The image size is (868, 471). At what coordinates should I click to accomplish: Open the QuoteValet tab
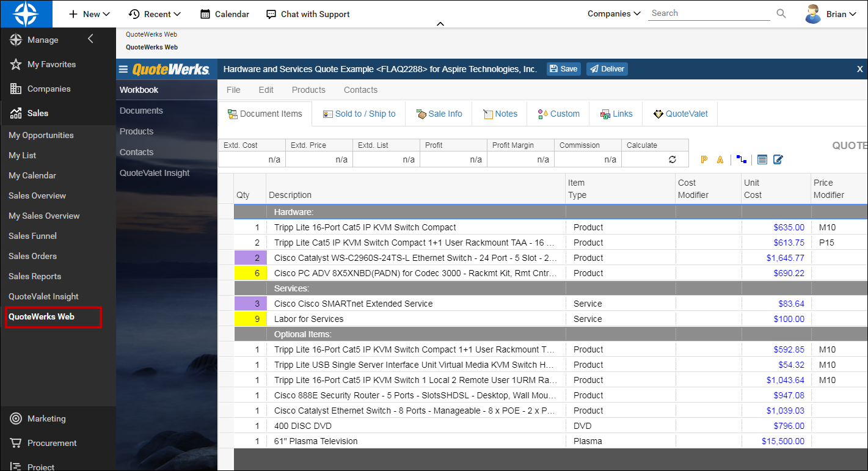click(x=680, y=114)
